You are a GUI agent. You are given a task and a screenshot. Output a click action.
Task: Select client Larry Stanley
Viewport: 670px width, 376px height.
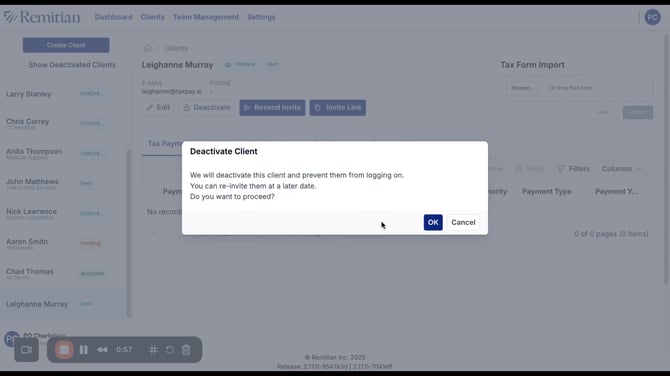63,94
